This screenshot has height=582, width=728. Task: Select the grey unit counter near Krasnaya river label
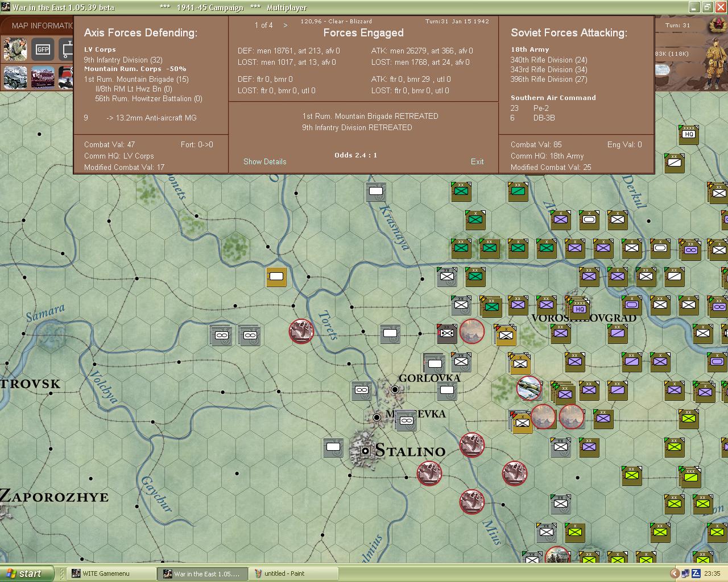click(376, 192)
